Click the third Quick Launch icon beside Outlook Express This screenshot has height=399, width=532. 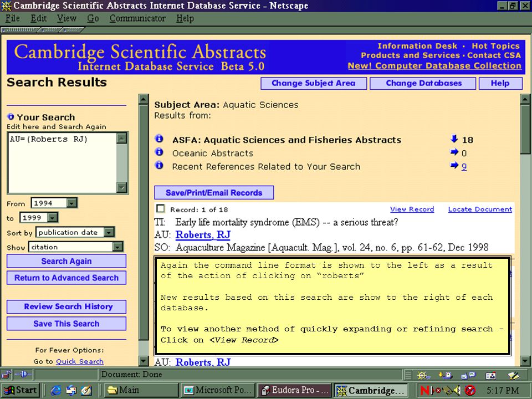(x=86, y=390)
